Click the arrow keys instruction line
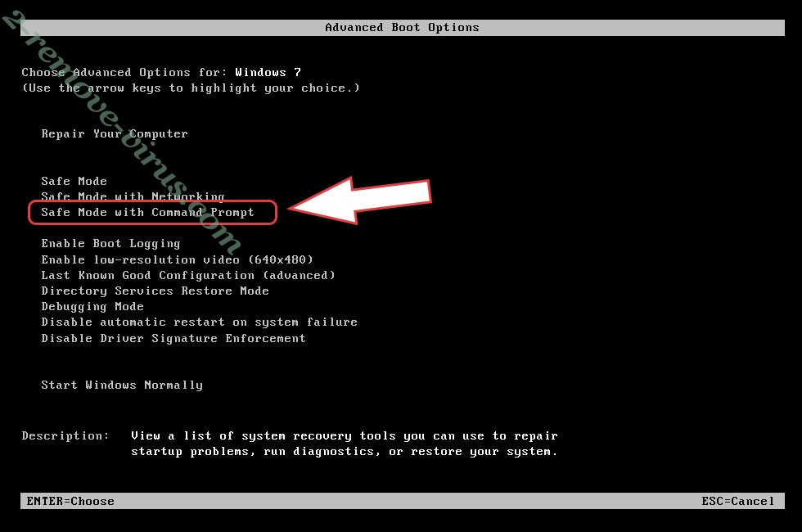 click(x=191, y=88)
